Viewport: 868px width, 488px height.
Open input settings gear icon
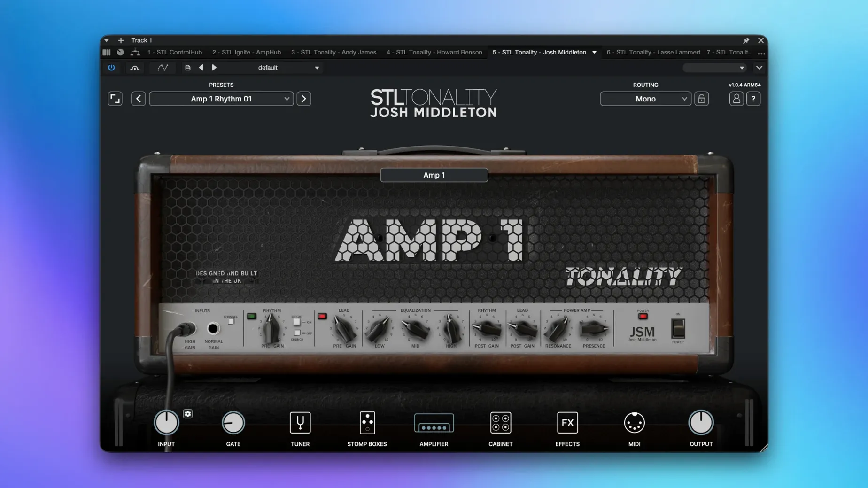click(x=188, y=413)
